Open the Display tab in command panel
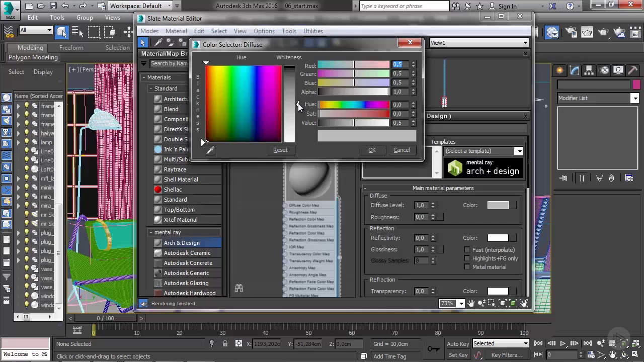 click(619, 70)
